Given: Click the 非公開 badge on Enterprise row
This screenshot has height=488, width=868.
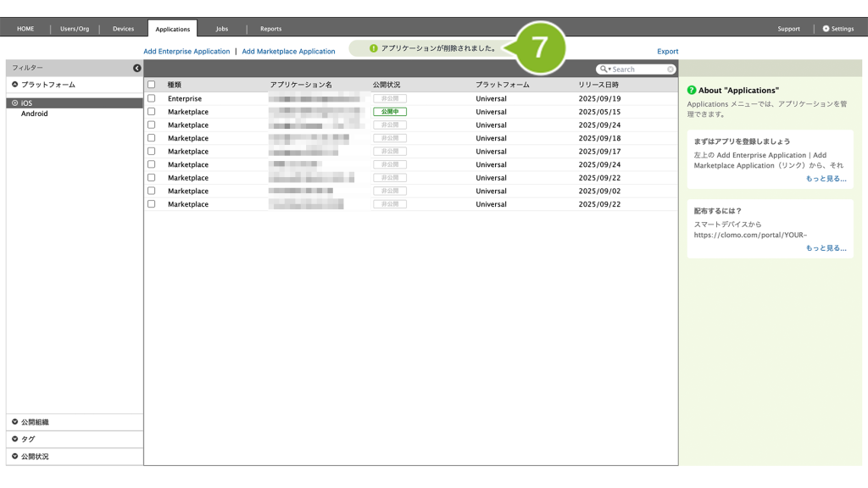Looking at the screenshot, I should [x=389, y=99].
